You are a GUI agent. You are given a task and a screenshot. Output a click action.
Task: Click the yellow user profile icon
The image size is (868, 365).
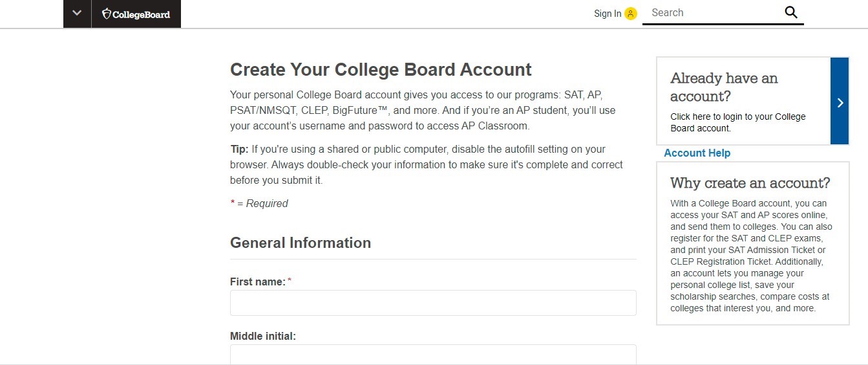coord(631,14)
